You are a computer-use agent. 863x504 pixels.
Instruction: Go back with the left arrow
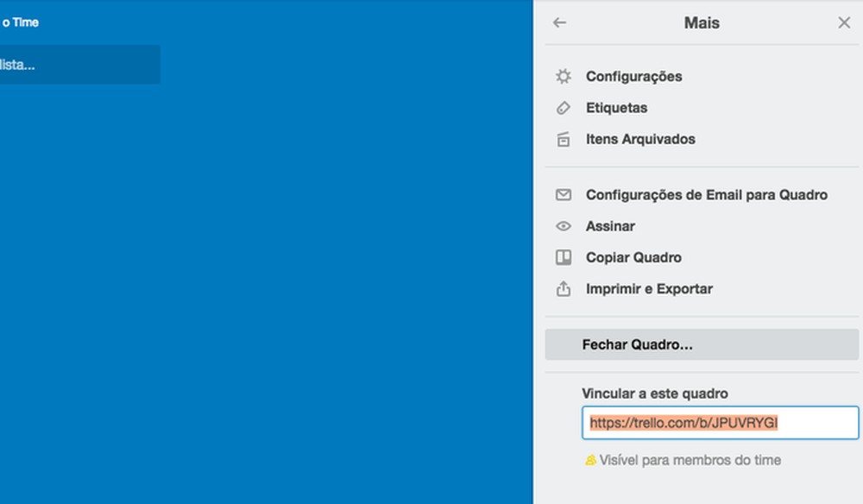click(x=559, y=23)
